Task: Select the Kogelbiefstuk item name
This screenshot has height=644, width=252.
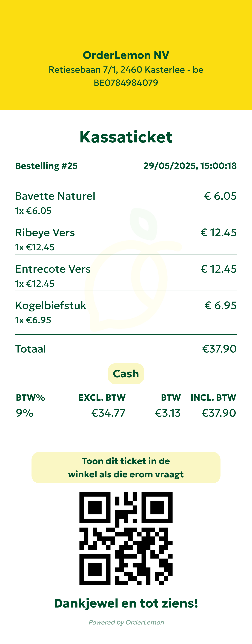Action: pyautogui.click(x=51, y=305)
